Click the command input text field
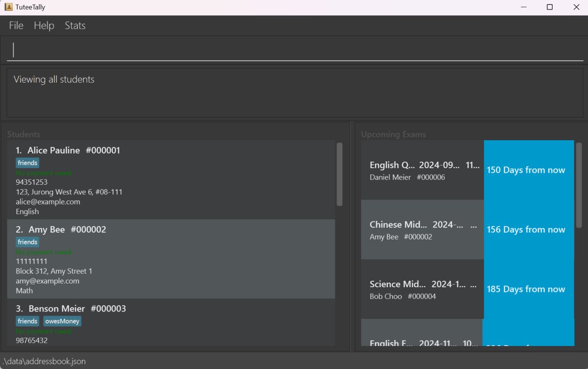This screenshot has width=588, height=369. point(294,50)
